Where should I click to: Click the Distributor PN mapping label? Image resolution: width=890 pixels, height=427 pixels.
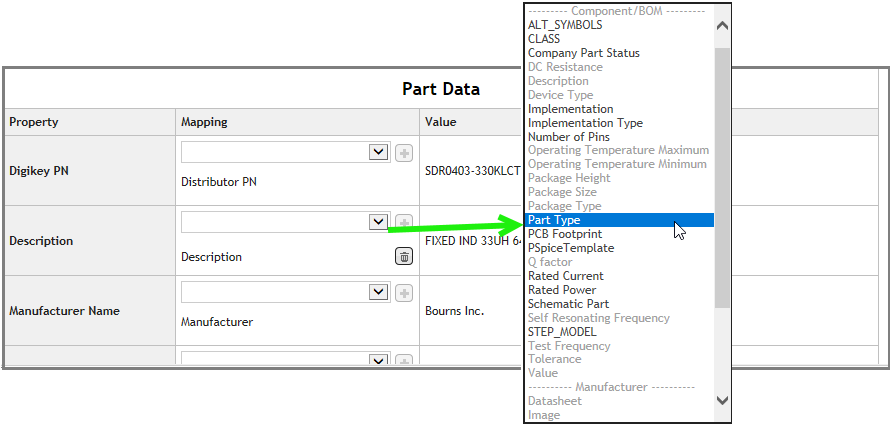[219, 182]
